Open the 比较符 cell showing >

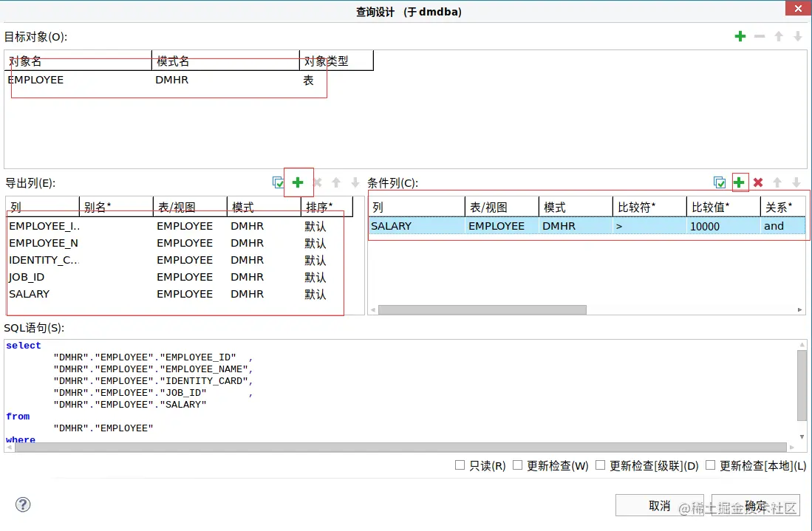(649, 226)
